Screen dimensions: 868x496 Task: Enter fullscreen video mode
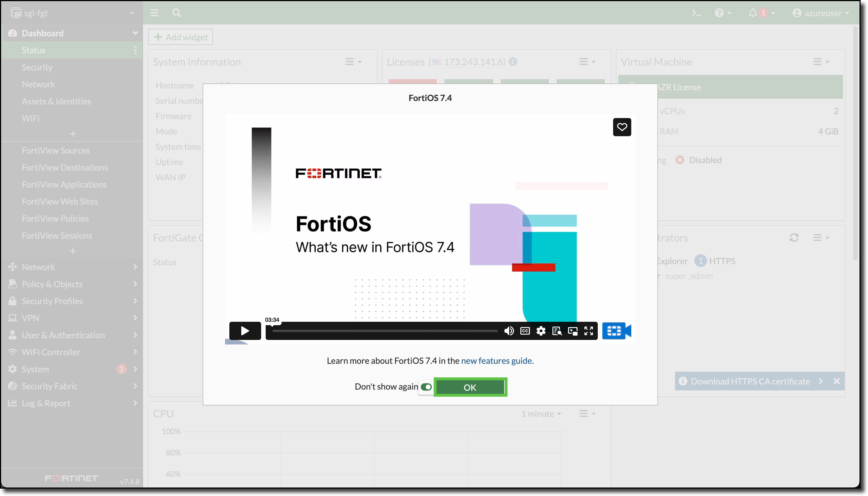tap(589, 331)
